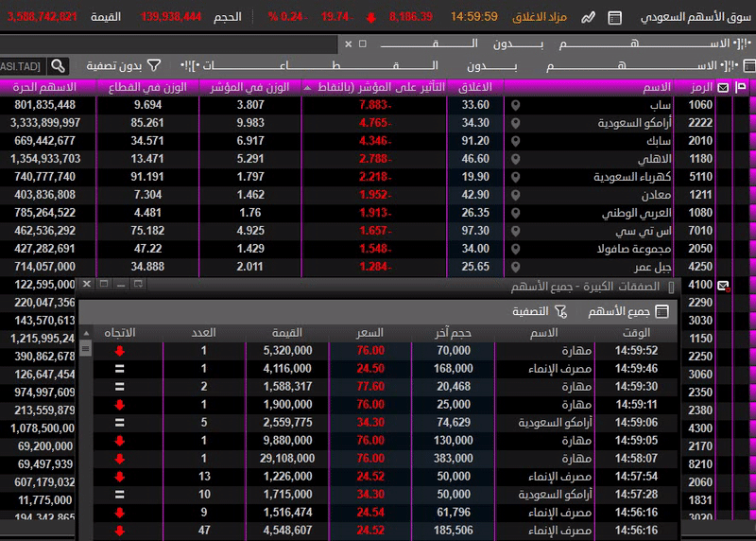Screen dimensions: 756x541
Task: Click the magnifier search icon
Action: coord(59,65)
